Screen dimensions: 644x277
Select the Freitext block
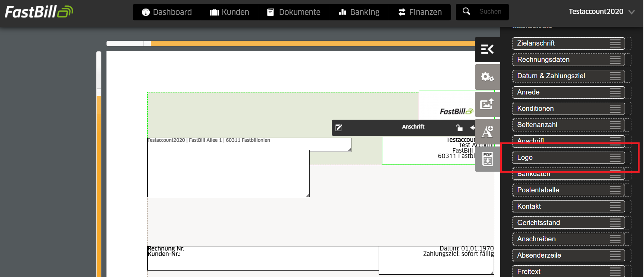tap(568, 271)
